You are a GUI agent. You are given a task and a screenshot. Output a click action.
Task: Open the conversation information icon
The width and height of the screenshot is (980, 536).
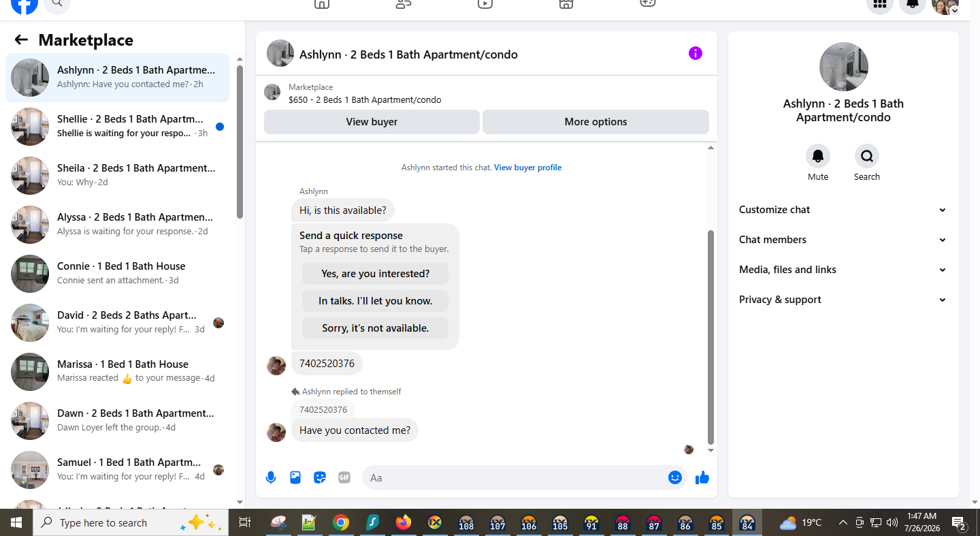tap(695, 53)
